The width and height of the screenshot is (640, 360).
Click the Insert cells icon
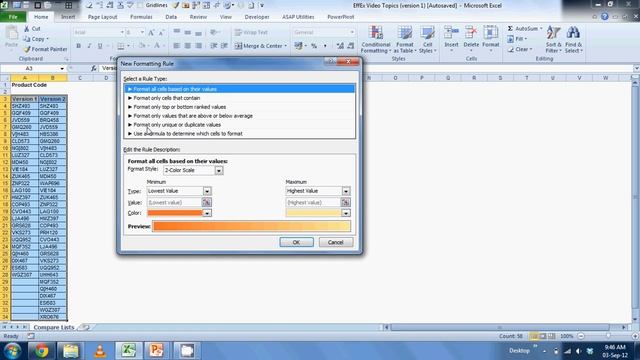451,33
